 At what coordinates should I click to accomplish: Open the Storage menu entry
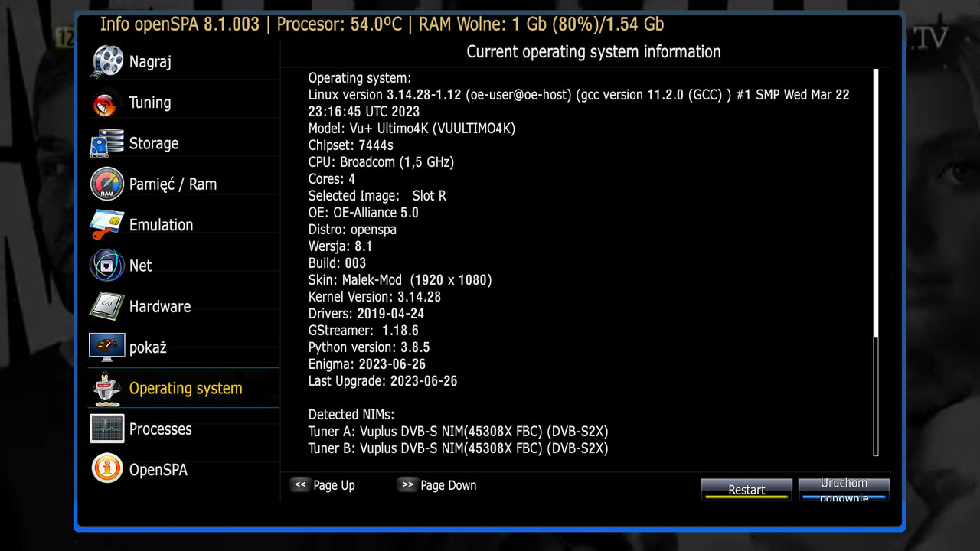(x=184, y=143)
